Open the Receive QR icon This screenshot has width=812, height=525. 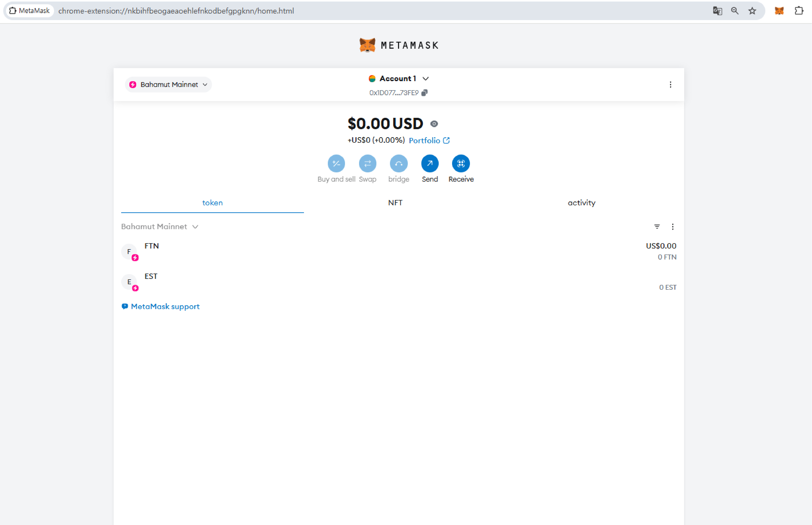coord(461,164)
